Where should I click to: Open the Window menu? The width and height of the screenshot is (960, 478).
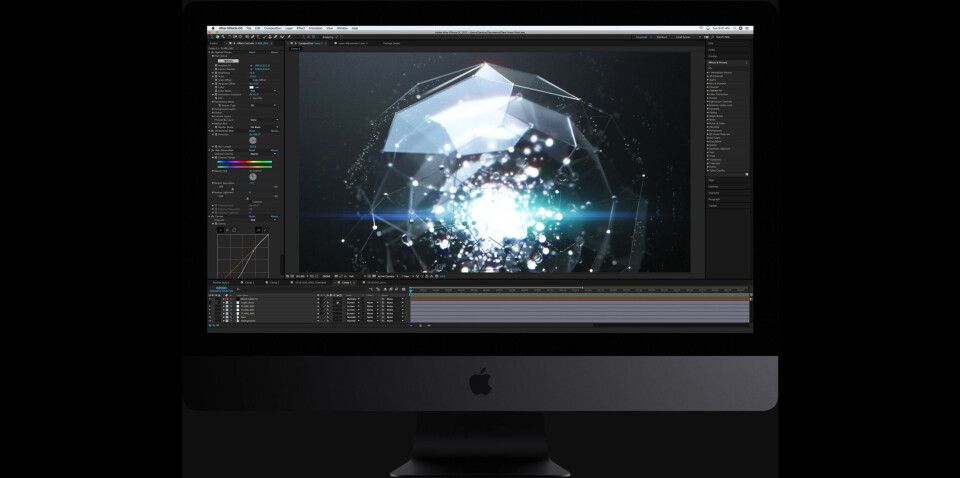342,28
